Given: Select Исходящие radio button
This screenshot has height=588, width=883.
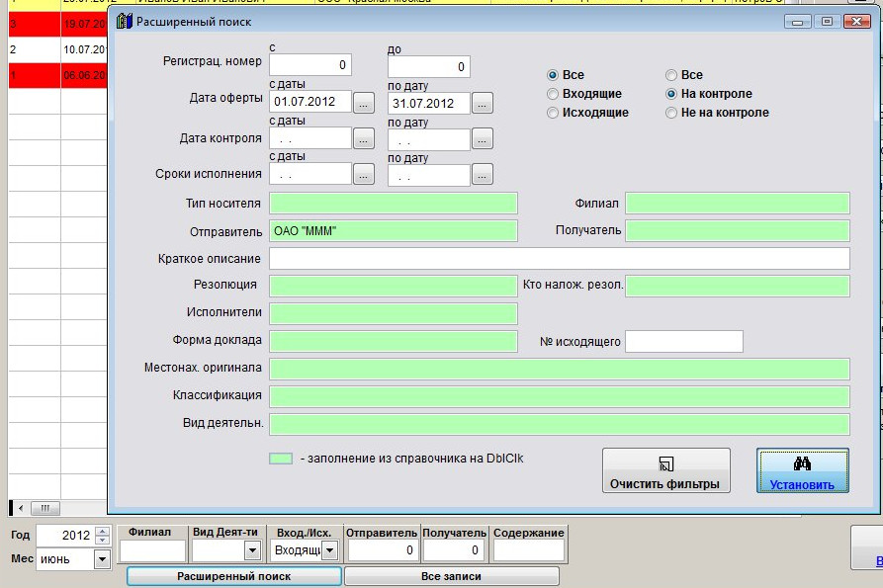Looking at the screenshot, I should click(553, 113).
